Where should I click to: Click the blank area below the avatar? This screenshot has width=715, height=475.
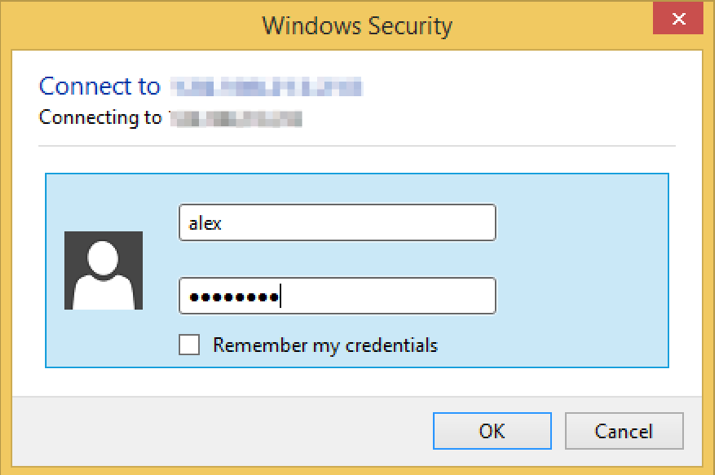pyautogui.click(x=103, y=340)
